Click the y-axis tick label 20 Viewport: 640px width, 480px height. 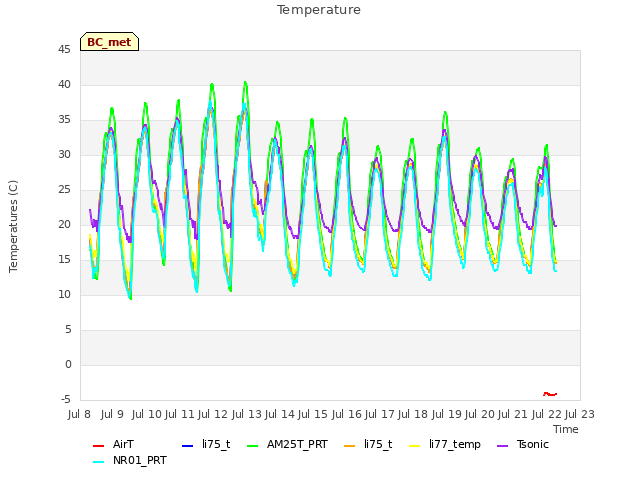tap(64, 224)
